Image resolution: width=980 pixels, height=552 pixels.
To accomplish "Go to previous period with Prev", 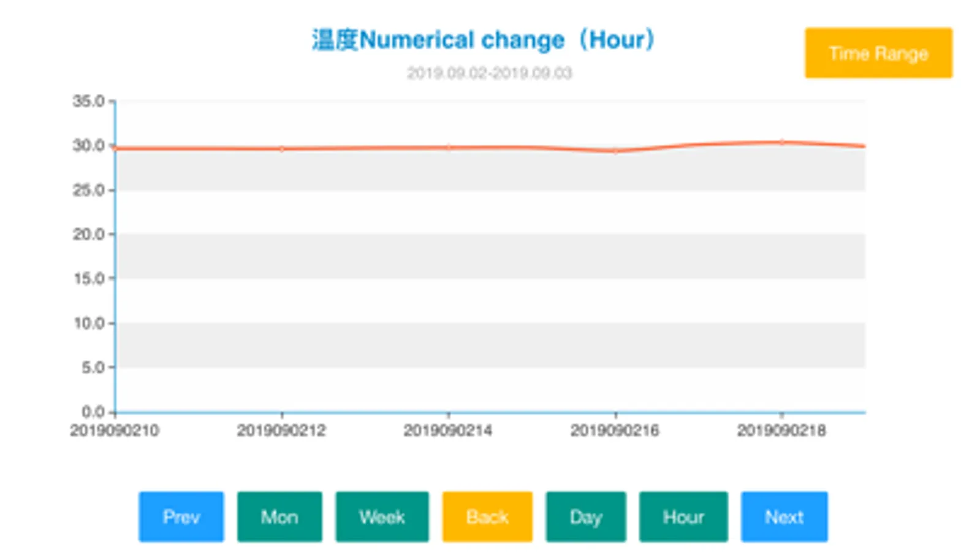I will (181, 516).
